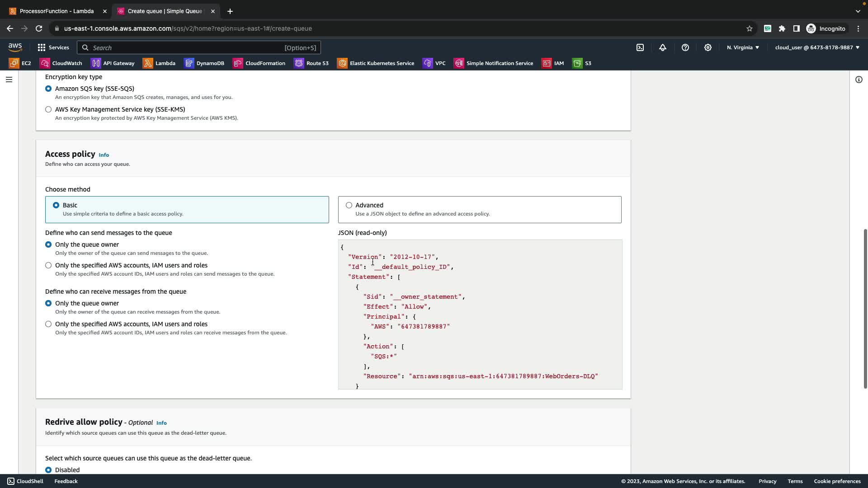
Task: Open the Route 53 shortcut in favorites bar
Action: click(x=311, y=63)
